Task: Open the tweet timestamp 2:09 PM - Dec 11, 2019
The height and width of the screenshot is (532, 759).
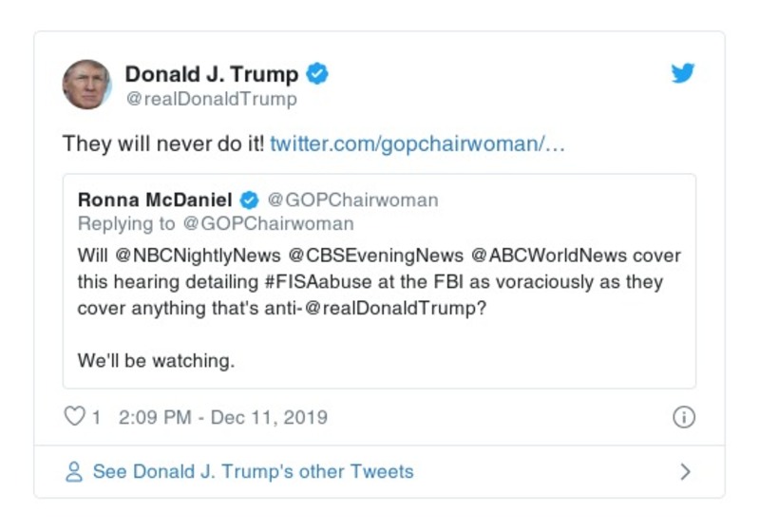Action: (223, 417)
